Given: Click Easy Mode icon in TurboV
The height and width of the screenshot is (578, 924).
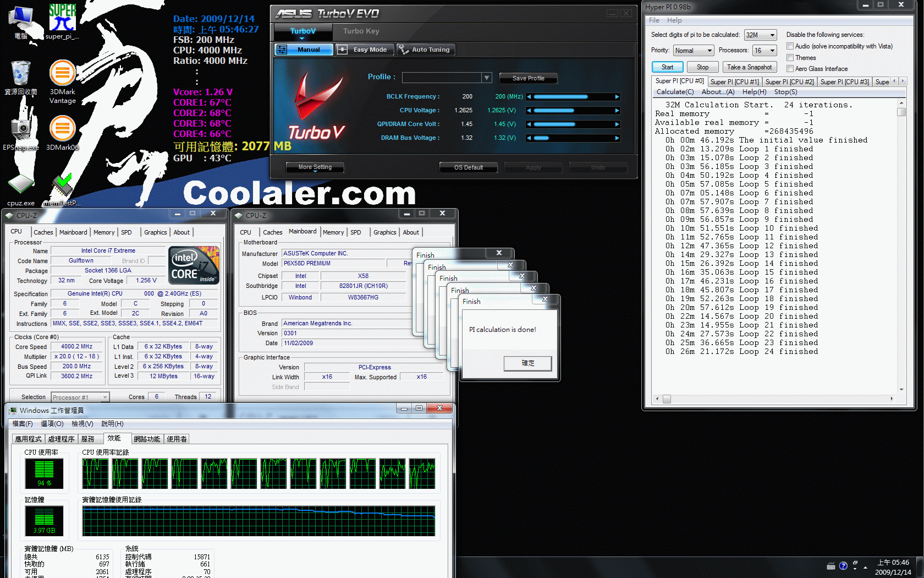Looking at the screenshot, I should point(342,50).
